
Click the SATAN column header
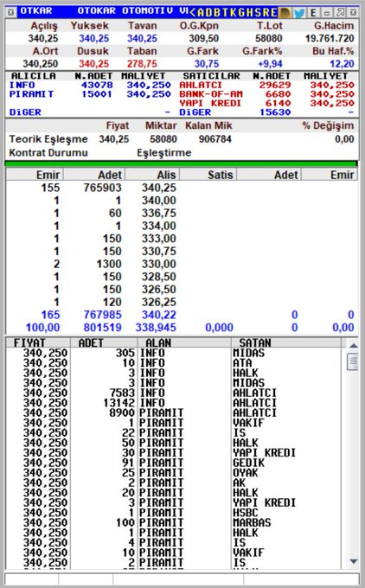(254, 342)
